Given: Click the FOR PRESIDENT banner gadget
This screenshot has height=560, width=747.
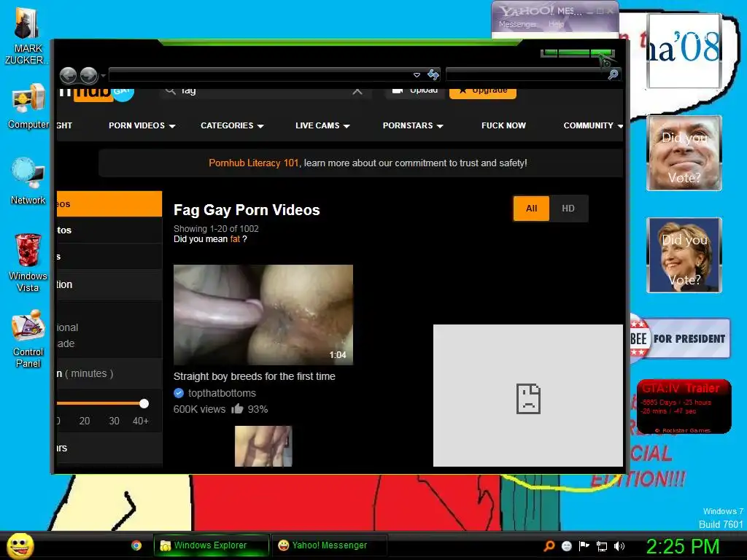Looking at the screenshot, I should point(680,338).
